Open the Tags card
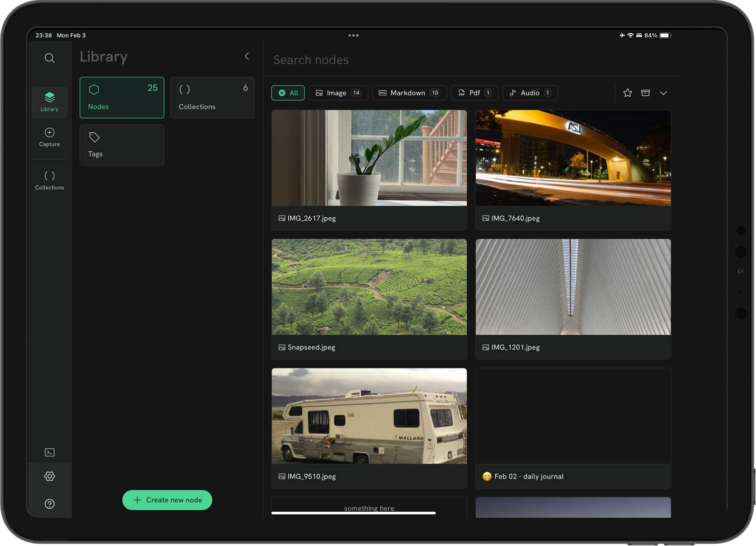This screenshot has height=546, width=756. 122,145
